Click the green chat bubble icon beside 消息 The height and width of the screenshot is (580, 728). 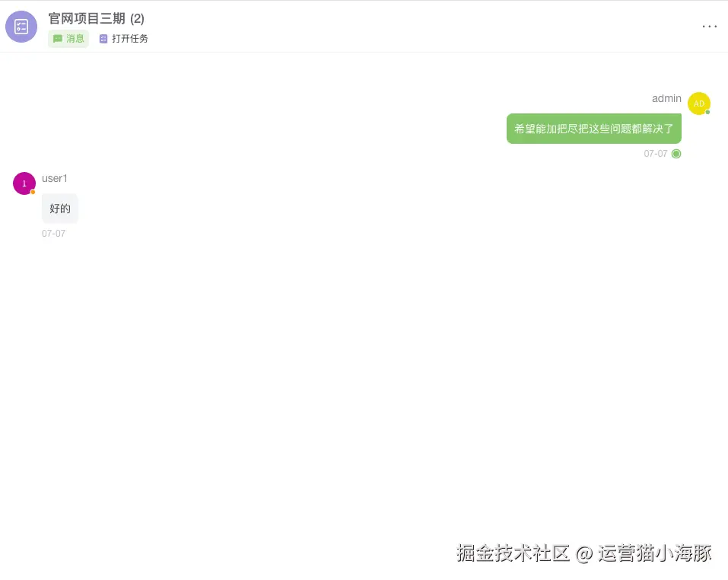point(58,39)
